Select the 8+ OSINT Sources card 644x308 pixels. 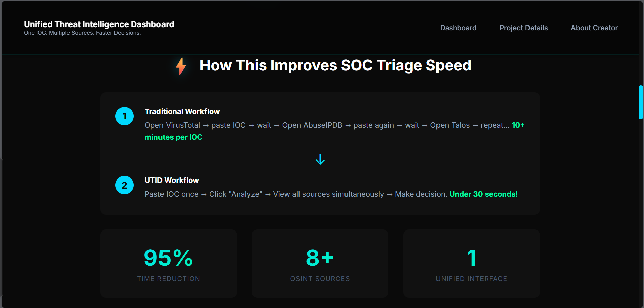click(x=320, y=263)
